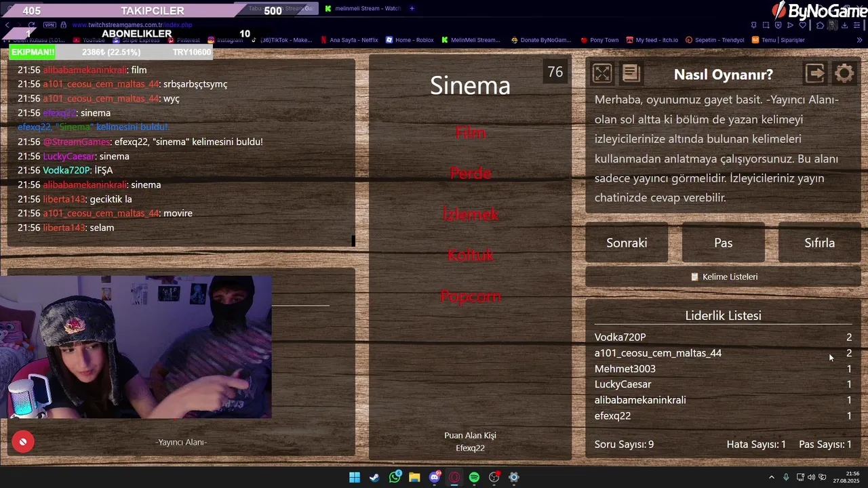Open WhatsApp from the taskbar

[x=395, y=477]
